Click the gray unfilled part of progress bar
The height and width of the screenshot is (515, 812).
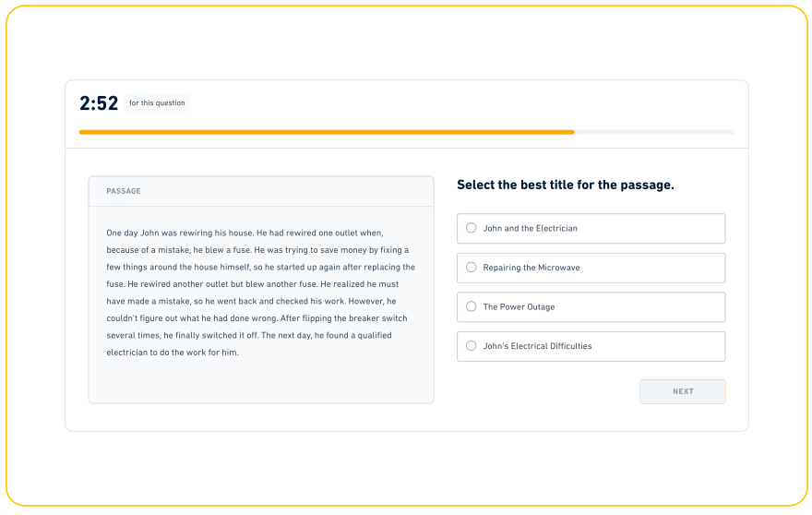tap(655, 132)
